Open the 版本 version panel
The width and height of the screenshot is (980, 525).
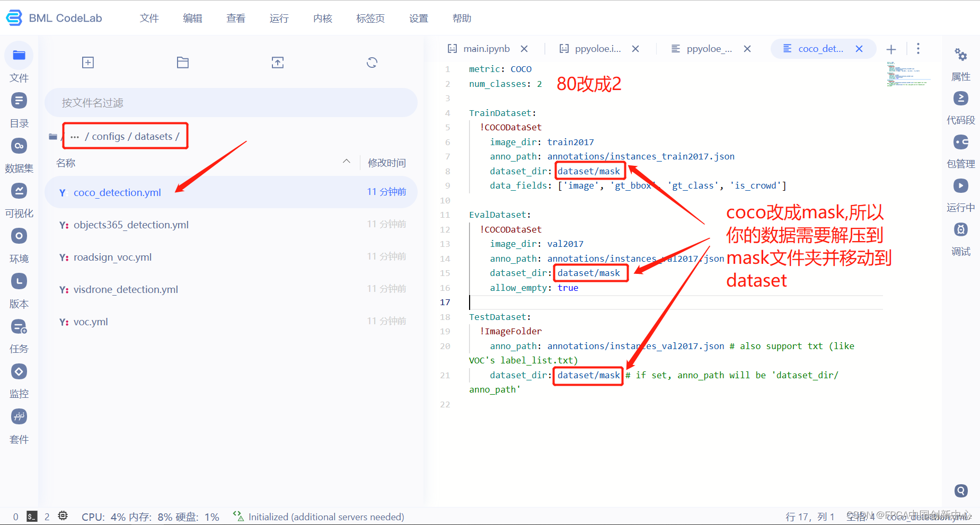pyautogui.click(x=19, y=291)
